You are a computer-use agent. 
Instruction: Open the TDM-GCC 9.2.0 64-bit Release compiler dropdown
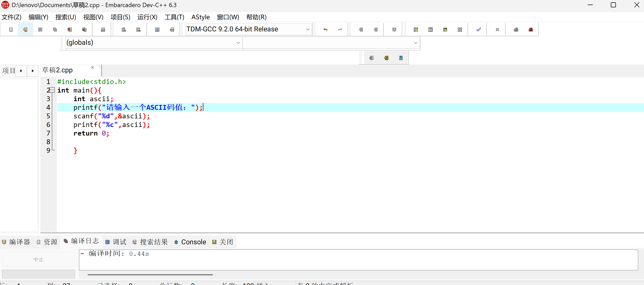[307, 29]
